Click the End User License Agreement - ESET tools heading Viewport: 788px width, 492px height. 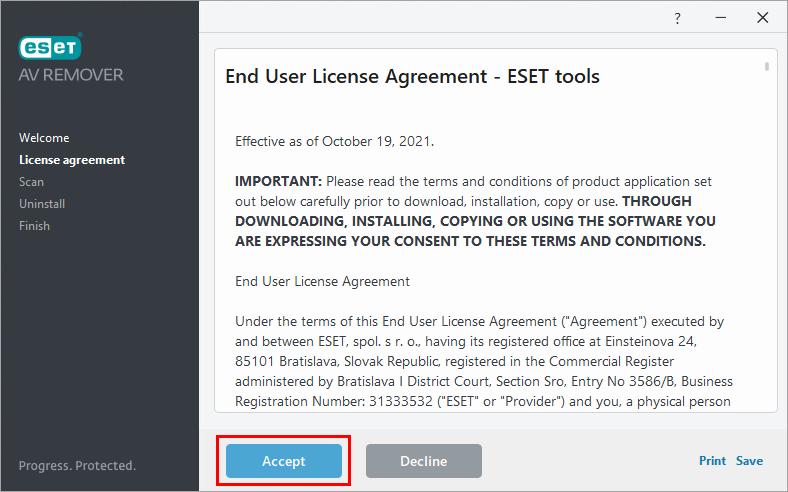tap(412, 77)
